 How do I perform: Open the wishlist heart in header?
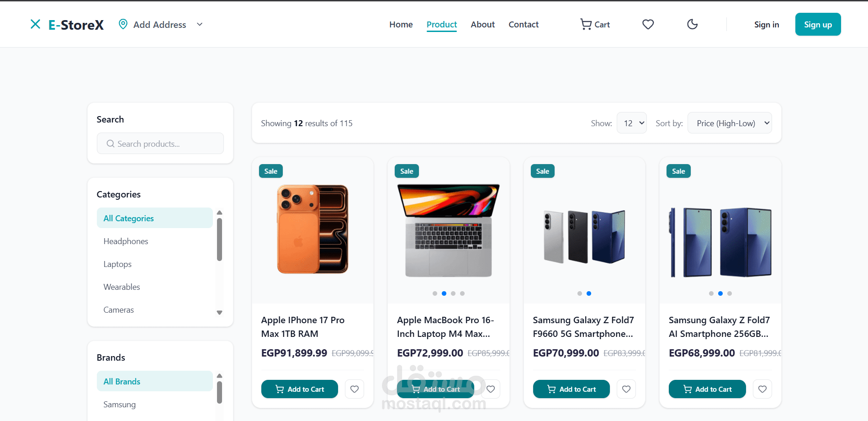648,24
